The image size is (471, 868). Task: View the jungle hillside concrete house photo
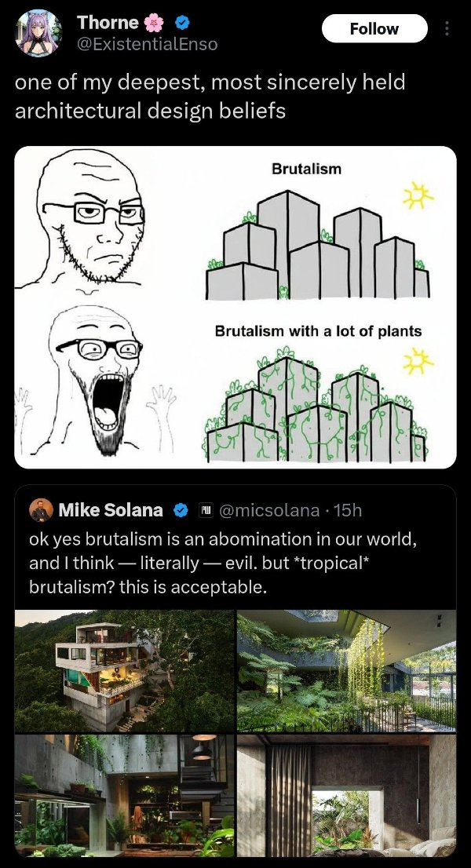pos(125,670)
